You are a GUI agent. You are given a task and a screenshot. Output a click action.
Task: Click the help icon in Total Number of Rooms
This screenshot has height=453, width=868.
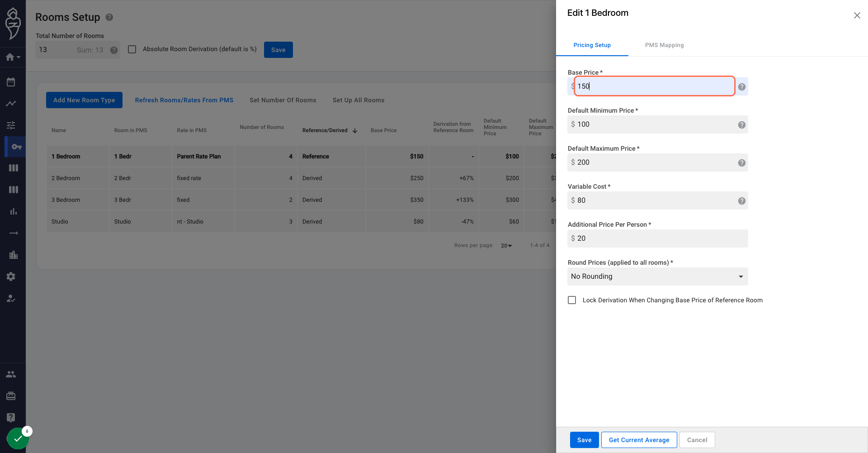[114, 50]
